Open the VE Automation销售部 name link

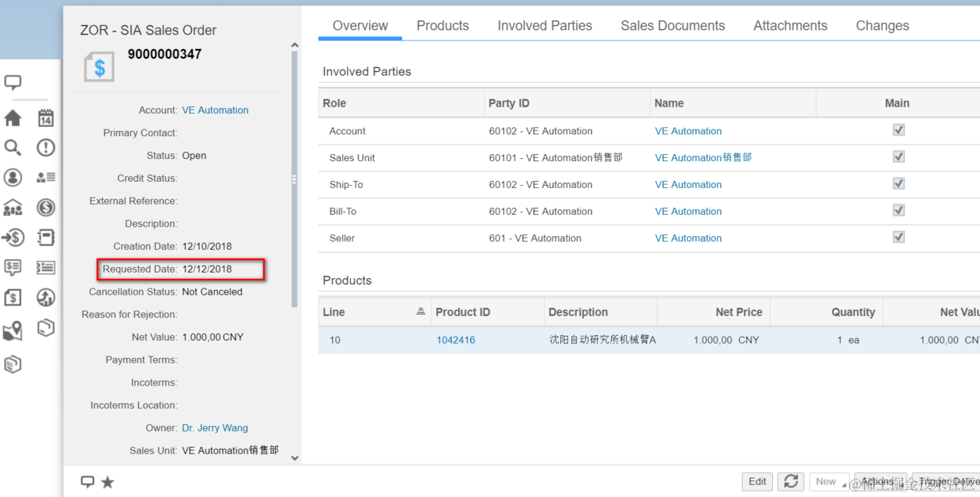(x=703, y=157)
